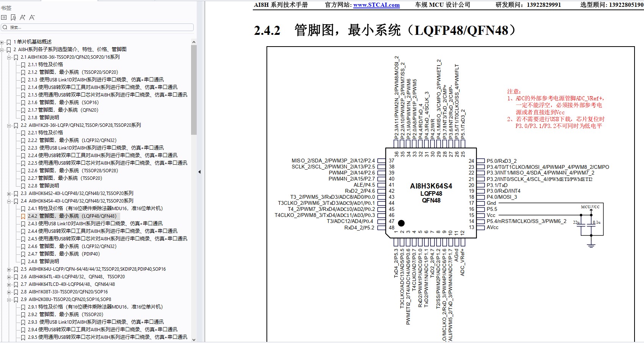The height and width of the screenshot is (343, 644).
Task: Open bookmark 2.9.2 管脚图 (TSSOP20)
Action: click(66, 314)
